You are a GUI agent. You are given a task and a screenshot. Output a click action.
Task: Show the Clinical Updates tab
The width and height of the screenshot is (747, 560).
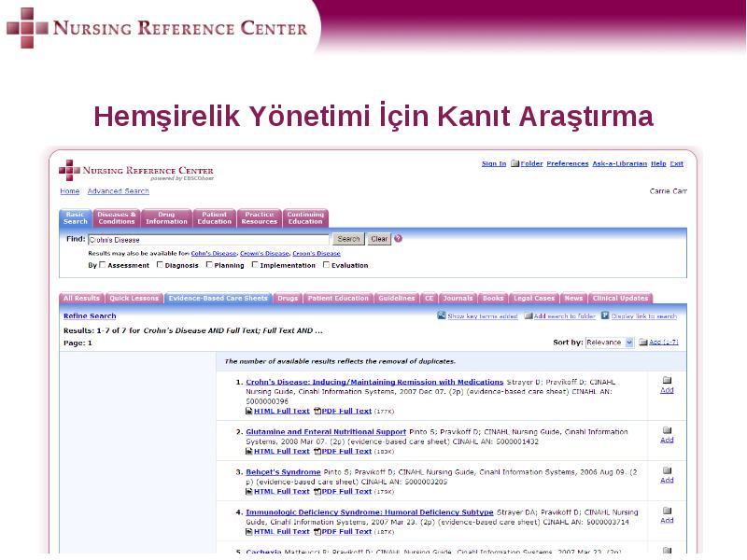click(620, 298)
